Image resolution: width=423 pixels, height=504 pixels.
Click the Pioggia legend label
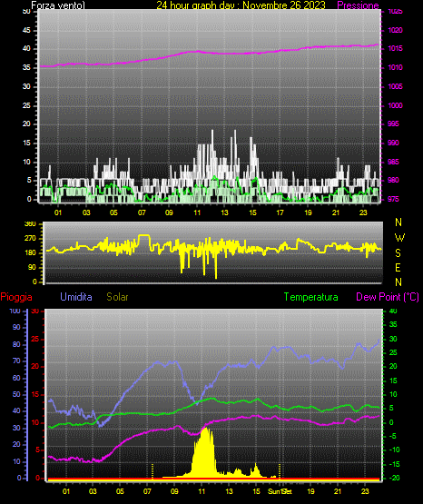(x=16, y=297)
